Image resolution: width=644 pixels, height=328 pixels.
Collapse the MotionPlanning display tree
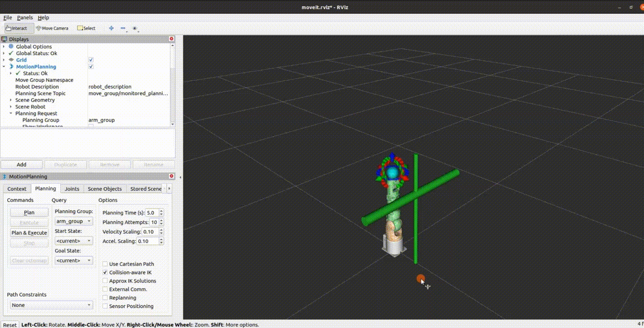(4, 67)
